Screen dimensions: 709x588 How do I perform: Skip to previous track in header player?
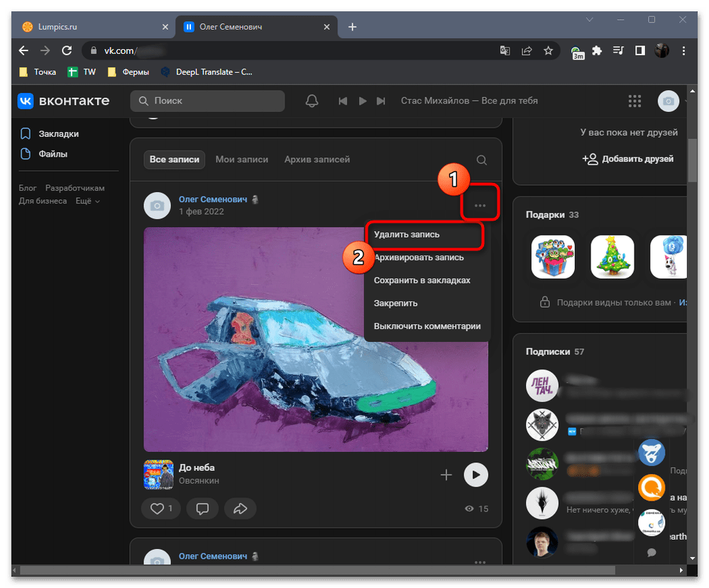coord(343,101)
